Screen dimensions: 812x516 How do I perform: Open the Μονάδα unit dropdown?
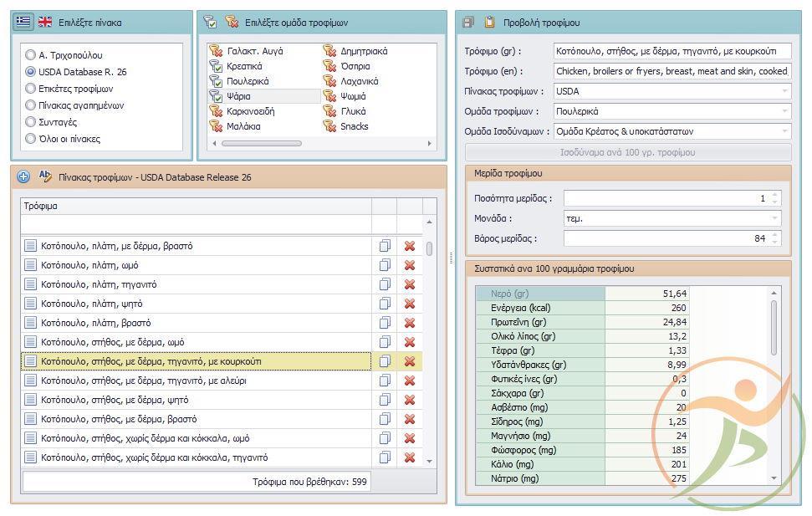(x=774, y=218)
